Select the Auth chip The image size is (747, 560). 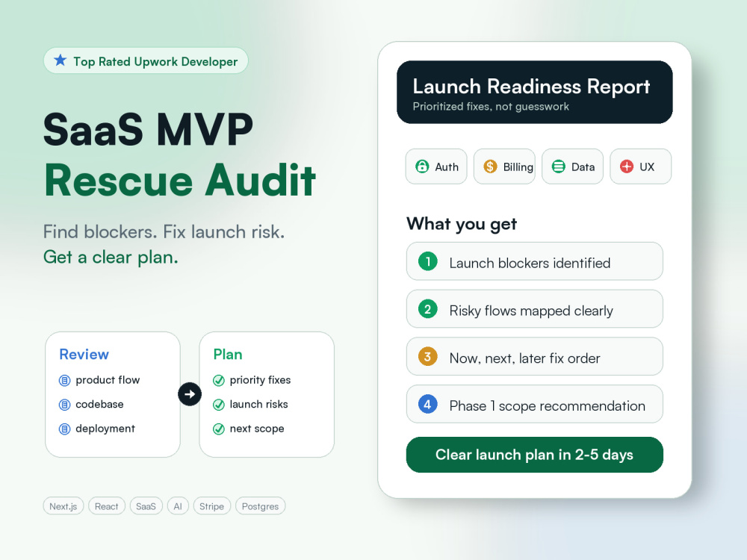click(436, 167)
